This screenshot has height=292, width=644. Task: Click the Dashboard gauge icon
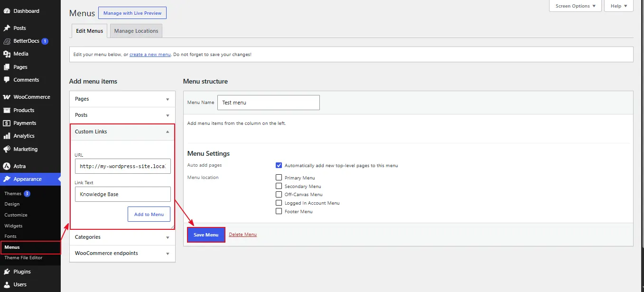[7, 11]
